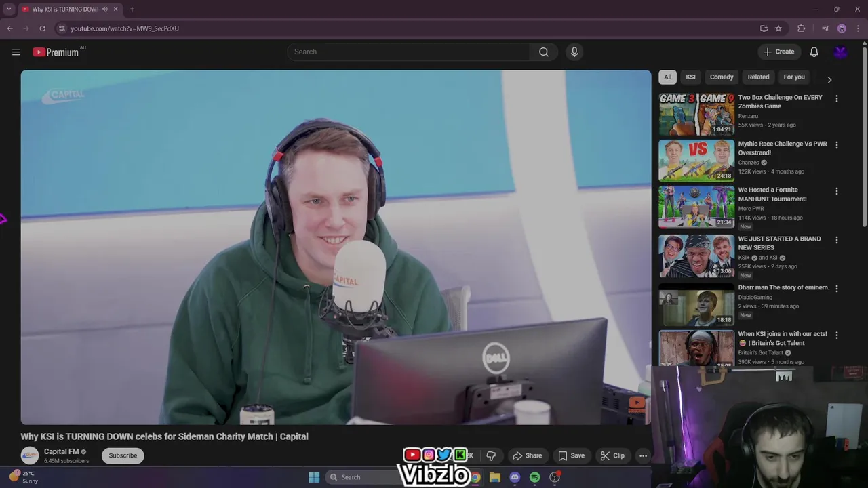
Task: Open options for Two Box Challenge video
Action: [x=836, y=98]
